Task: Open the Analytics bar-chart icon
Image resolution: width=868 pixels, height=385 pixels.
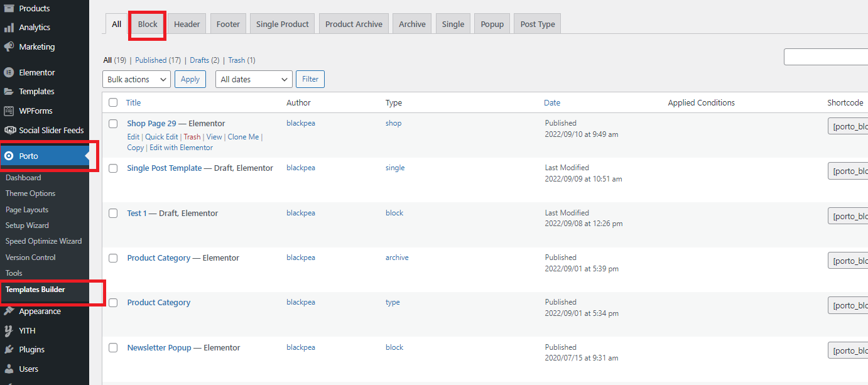Action: click(9, 28)
